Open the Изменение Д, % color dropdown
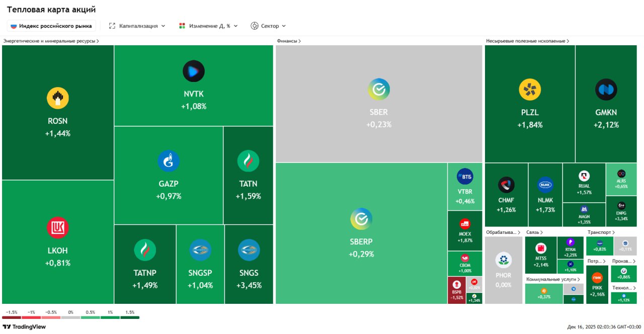Viewport: 644px width, 334px height. coord(208,26)
